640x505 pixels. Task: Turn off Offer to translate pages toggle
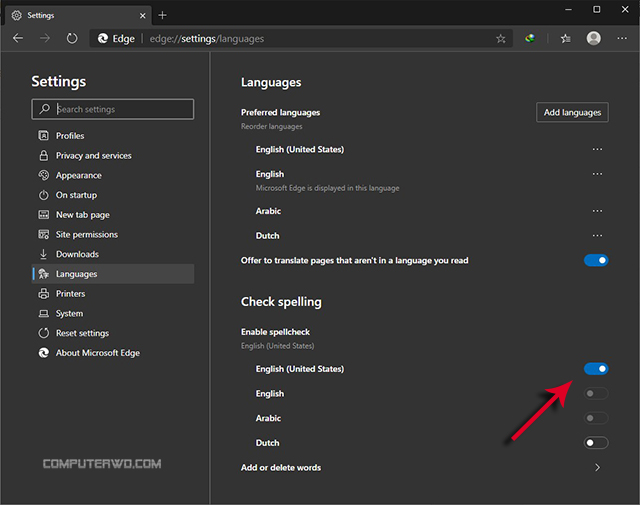[596, 260]
